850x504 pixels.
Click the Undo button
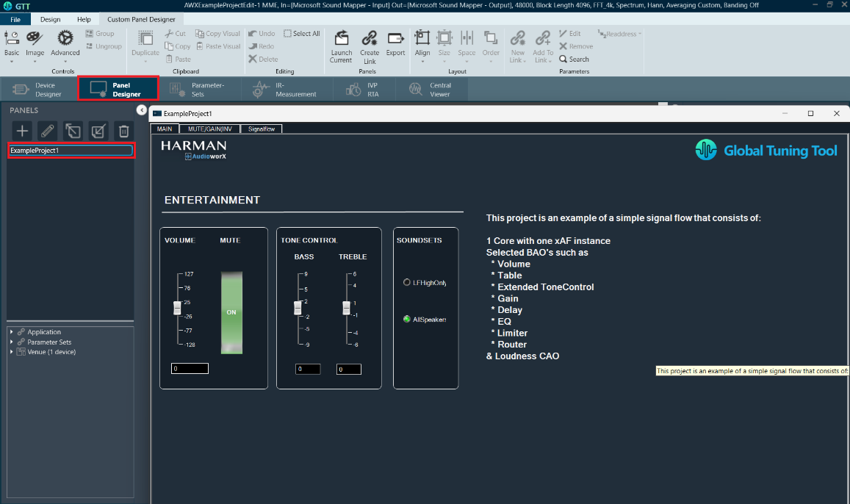pyautogui.click(x=262, y=34)
